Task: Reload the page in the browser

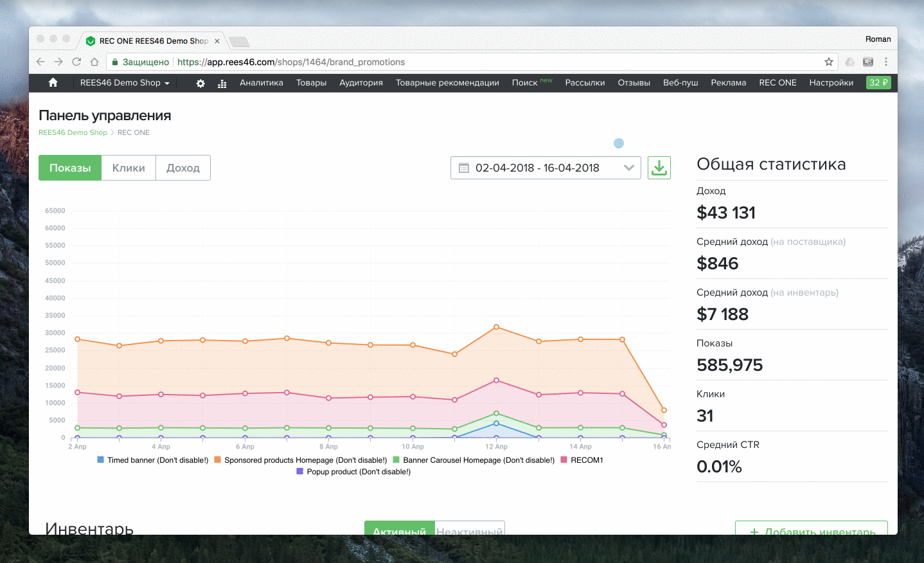Action: point(76,62)
